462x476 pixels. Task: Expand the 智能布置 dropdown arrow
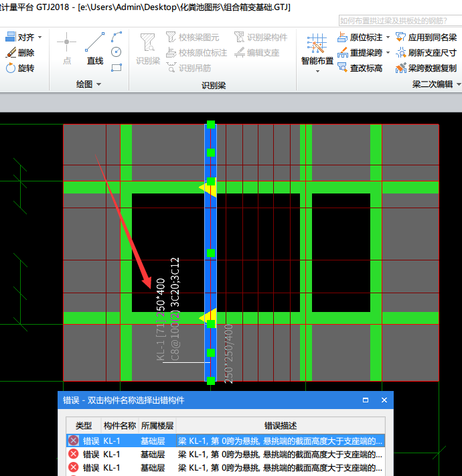(317, 71)
